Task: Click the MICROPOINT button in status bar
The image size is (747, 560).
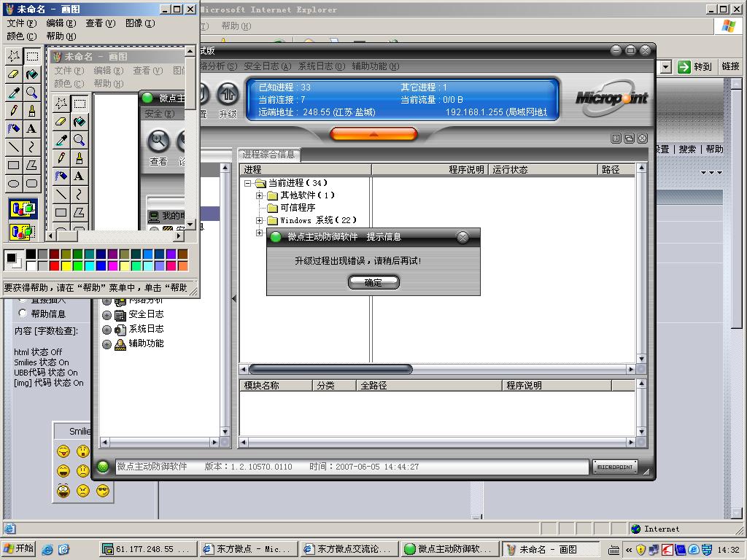Action: coord(615,467)
